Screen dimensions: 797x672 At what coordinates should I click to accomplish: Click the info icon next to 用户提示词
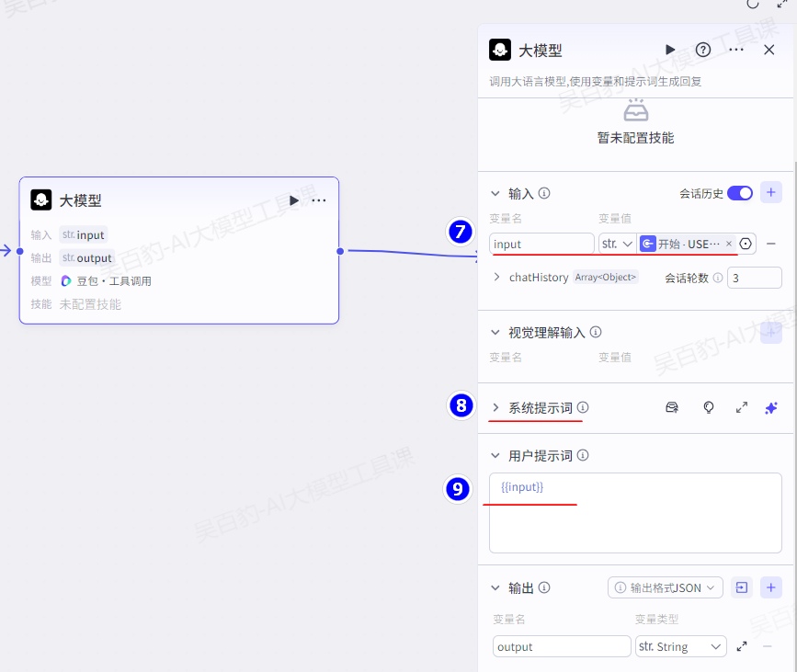[583, 455]
